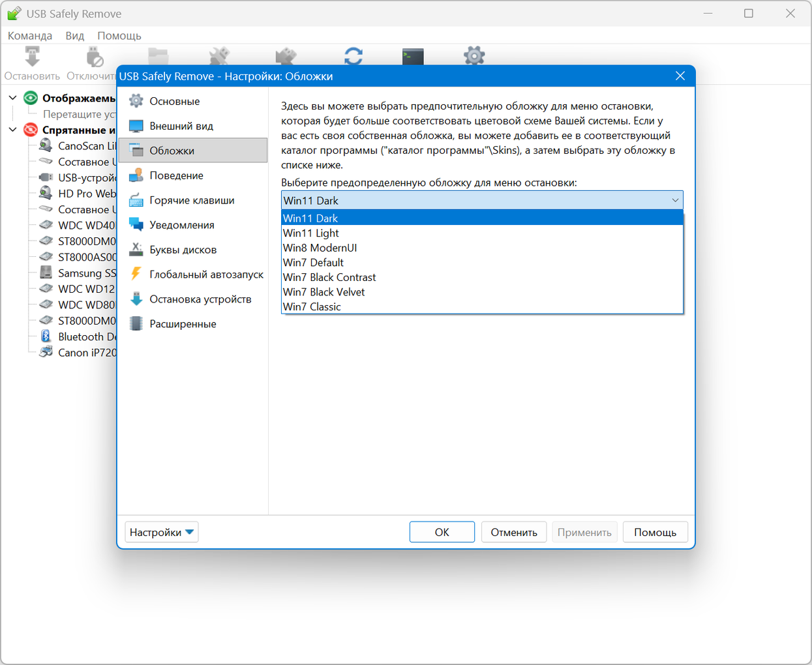The width and height of the screenshot is (812, 665).
Task: Click the Помощь button in dialog
Action: coord(655,532)
